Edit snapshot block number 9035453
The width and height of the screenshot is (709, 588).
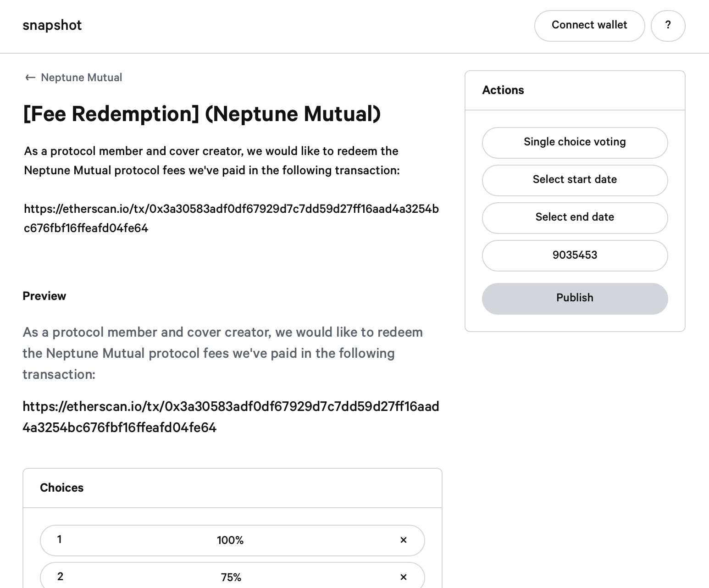pyautogui.click(x=575, y=255)
